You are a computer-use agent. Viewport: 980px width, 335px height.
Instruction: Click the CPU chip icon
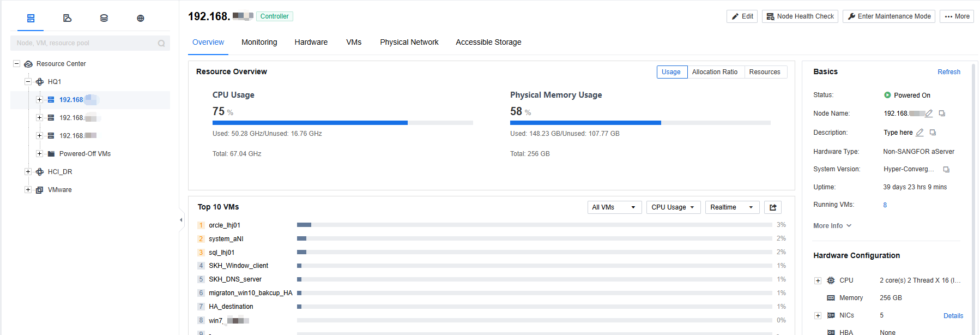click(831, 280)
